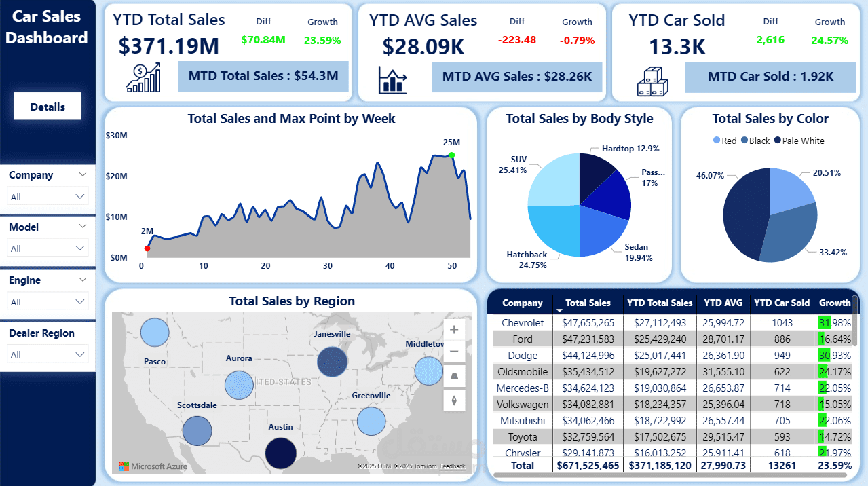The image size is (868, 486).
Task: Reset map compass orientation
Action: (454, 400)
